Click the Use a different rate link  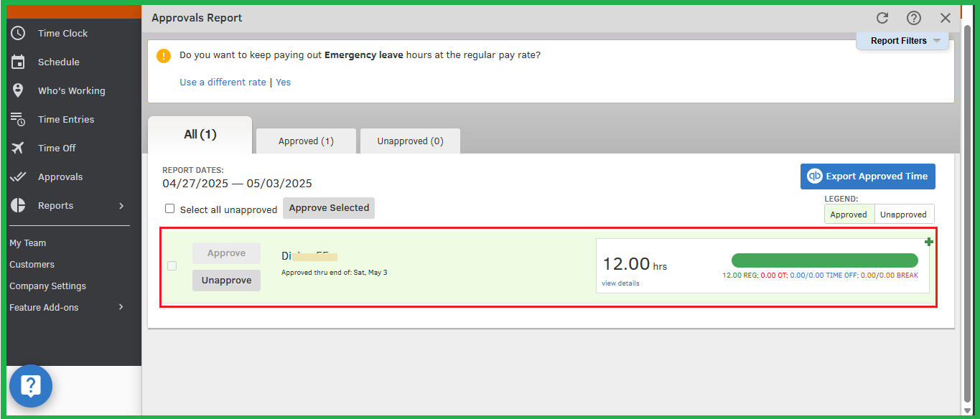tap(223, 83)
